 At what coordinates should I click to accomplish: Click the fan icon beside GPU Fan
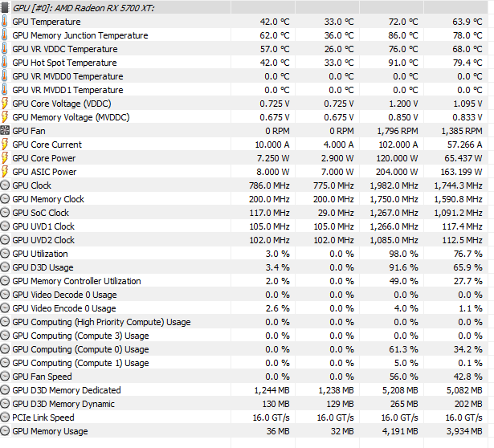pos(5,130)
